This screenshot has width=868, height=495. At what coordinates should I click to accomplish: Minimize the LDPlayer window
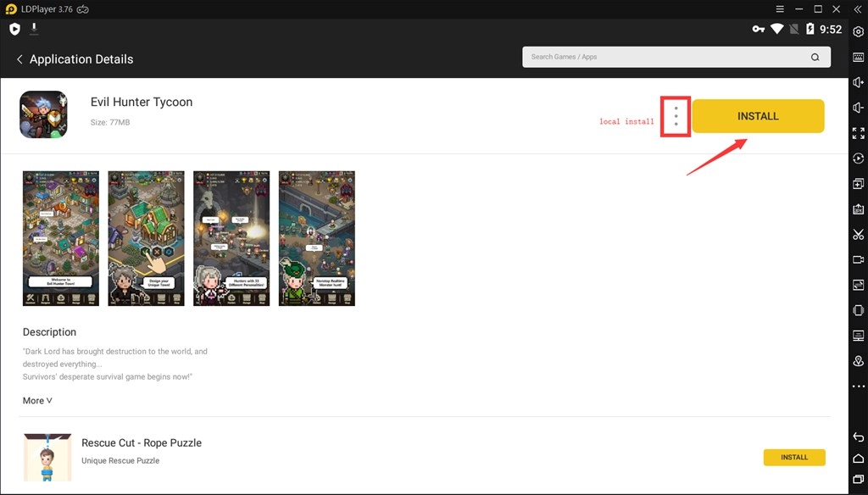click(798, 9)
